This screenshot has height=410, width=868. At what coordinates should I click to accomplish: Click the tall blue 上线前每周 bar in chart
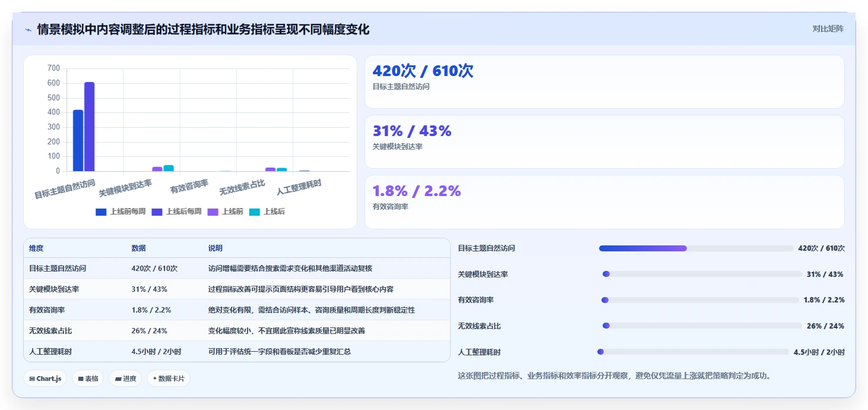pyautogui.click(x=78, y=140)
